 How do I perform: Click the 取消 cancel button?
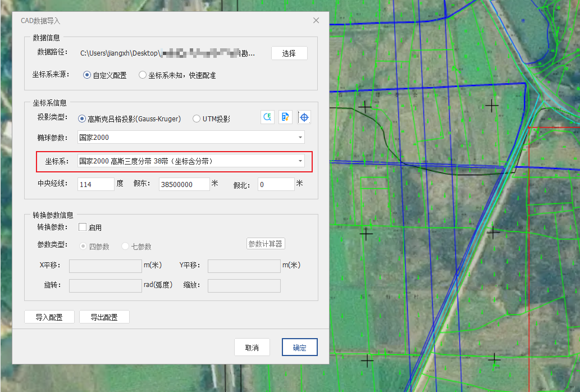pyautogui.click(x=252, y=348)
